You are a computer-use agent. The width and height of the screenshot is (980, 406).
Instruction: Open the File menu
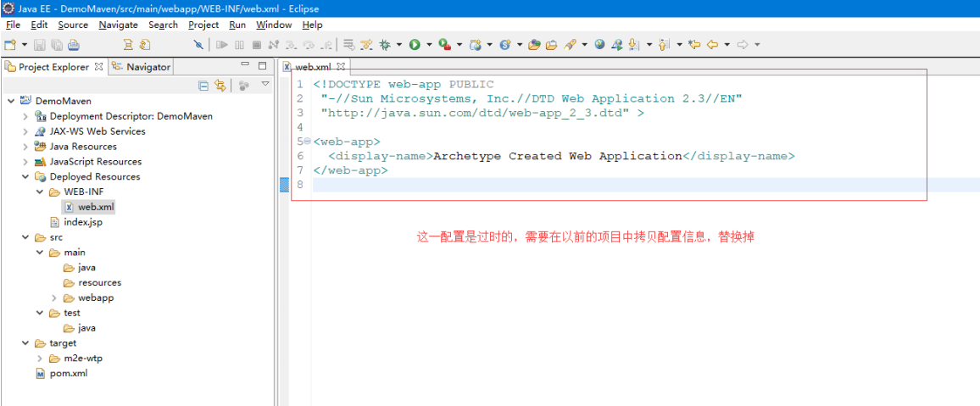coord(13,25)
